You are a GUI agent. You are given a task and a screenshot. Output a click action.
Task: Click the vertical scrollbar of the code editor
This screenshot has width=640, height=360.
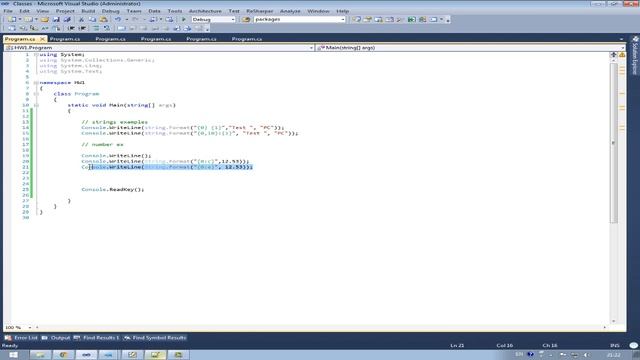[613, 143]
